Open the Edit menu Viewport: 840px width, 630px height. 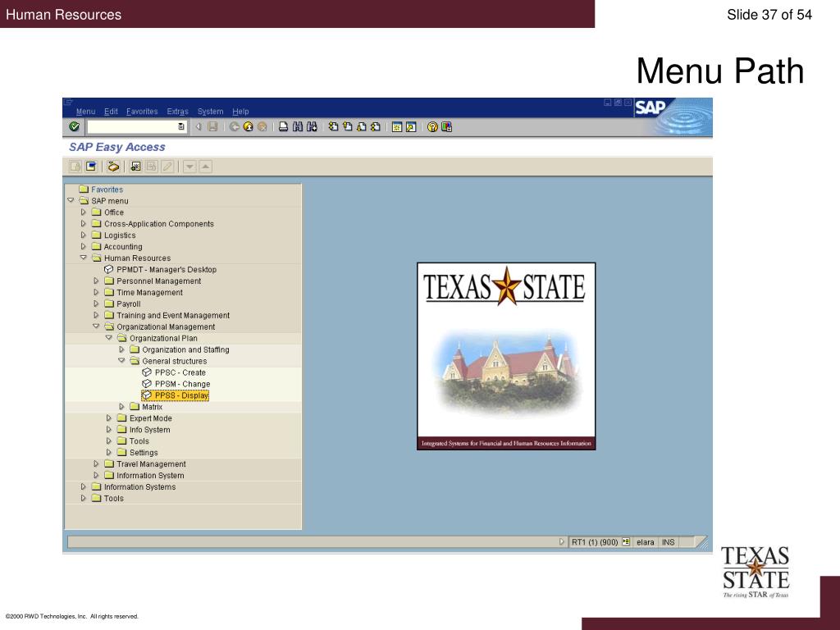(111, 112)
